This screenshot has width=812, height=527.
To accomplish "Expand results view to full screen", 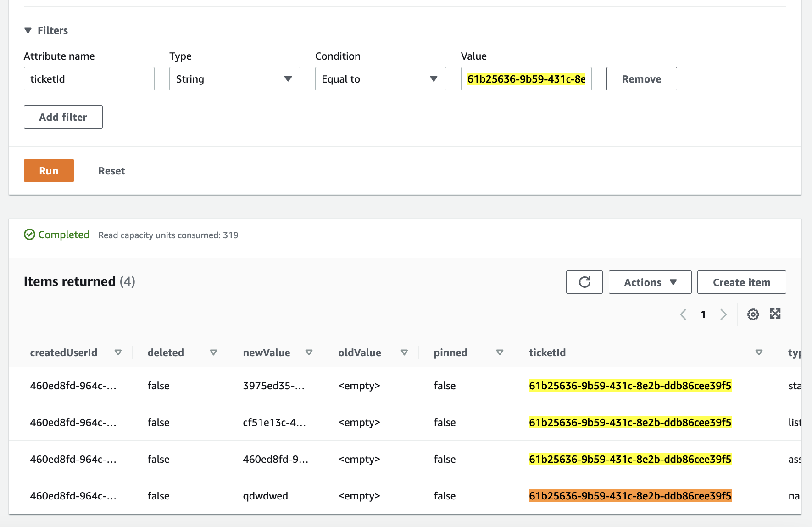I will 775,314.
